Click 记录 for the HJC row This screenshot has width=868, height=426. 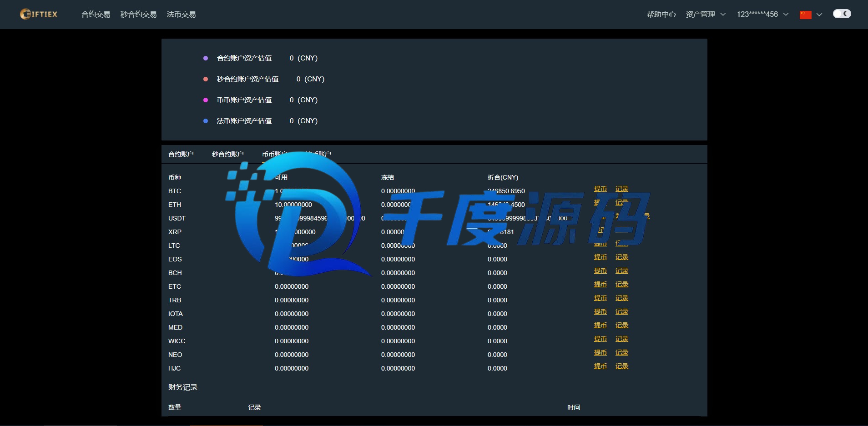622,366
